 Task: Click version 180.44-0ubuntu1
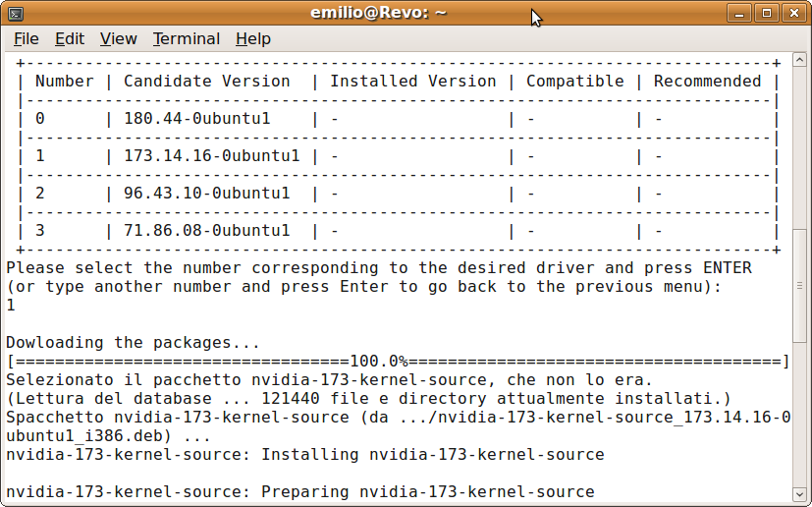(x=196, y=119)
